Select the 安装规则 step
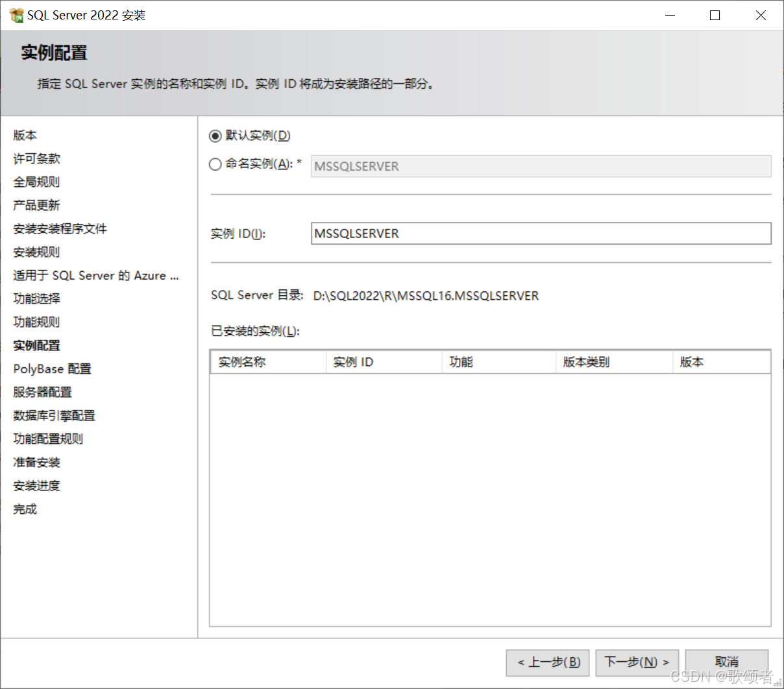The height and width of the screenshot is (689, 784). tap(37, 252)
